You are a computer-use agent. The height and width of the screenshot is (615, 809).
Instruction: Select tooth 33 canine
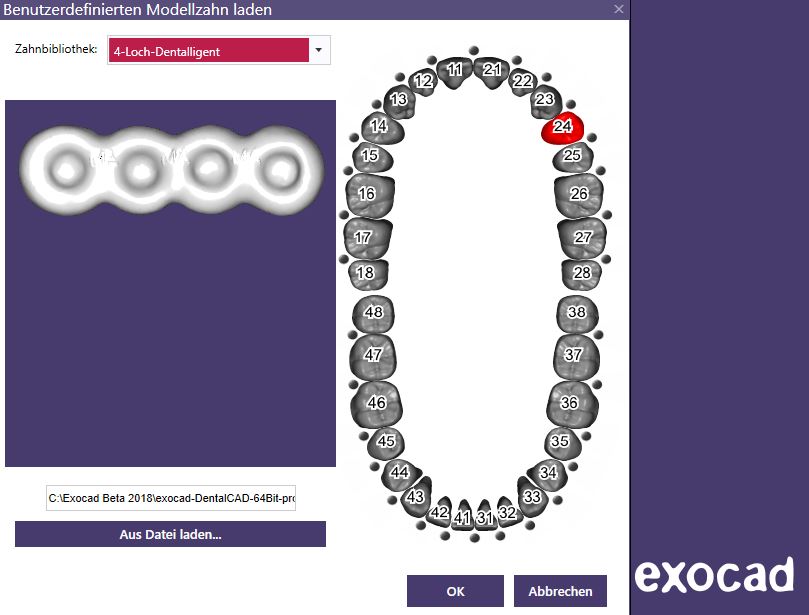click(x=532, y=496)
